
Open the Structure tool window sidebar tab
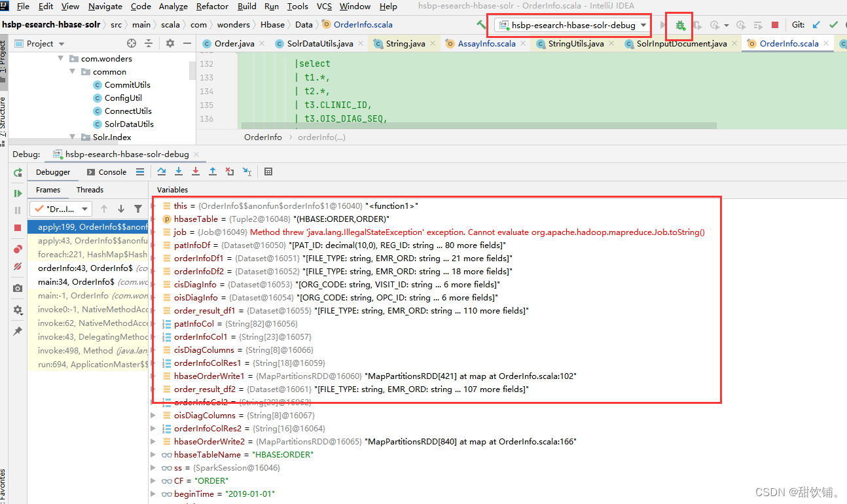coord(3,117)
